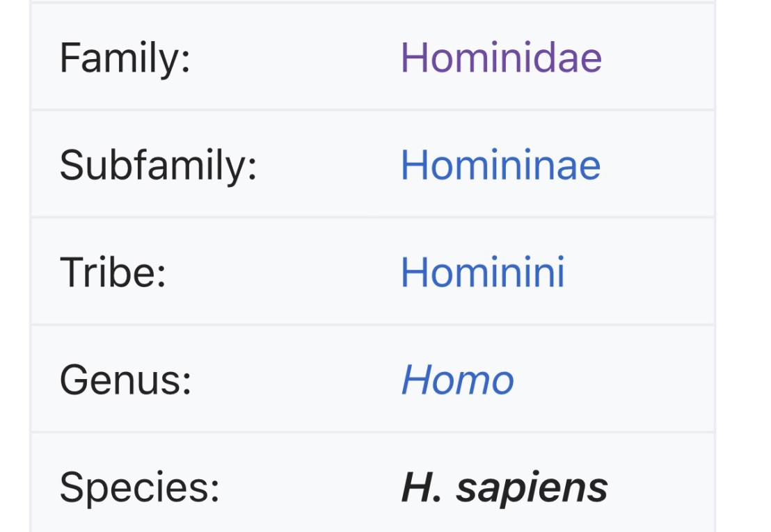Follow the Hominini tribe link
The image size is (771, 532).
point(482,272)
